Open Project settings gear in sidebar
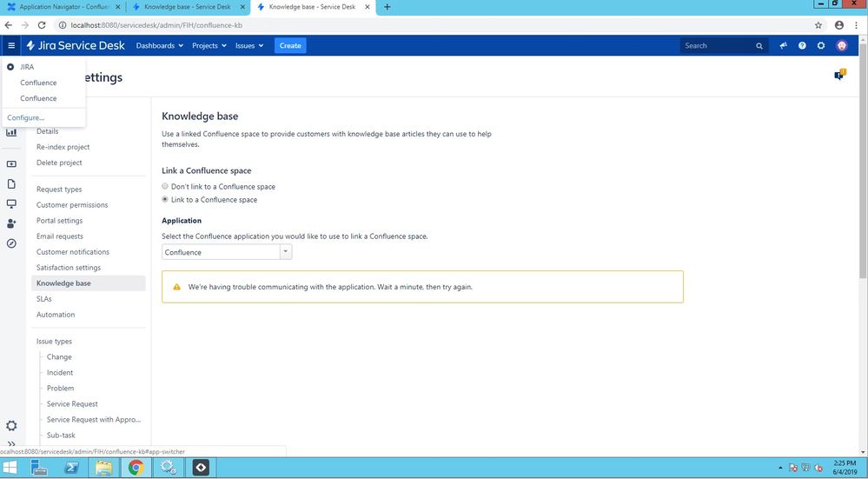The image size is (868, 479). (11, 425)
